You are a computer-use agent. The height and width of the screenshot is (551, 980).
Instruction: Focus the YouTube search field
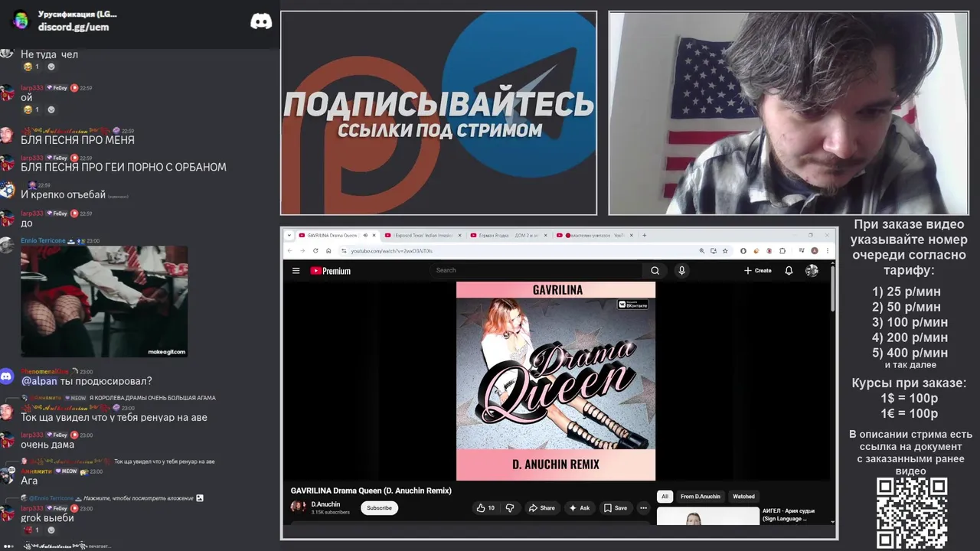(x=536, y=270)
